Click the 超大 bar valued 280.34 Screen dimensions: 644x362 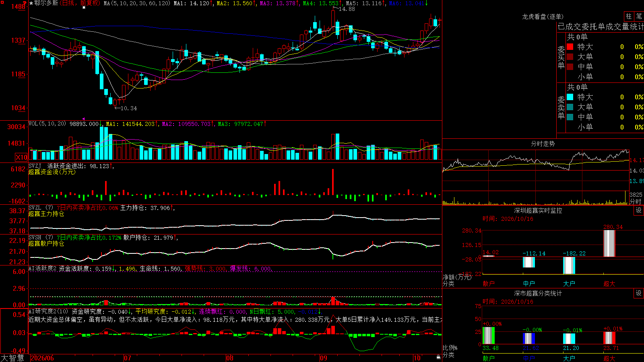pos(609,243)
